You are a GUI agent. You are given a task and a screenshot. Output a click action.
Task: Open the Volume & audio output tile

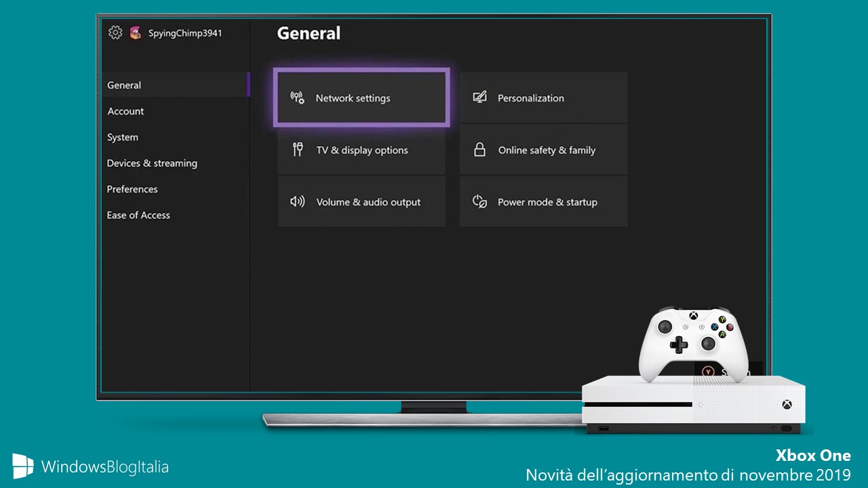[x=361, y=201]
